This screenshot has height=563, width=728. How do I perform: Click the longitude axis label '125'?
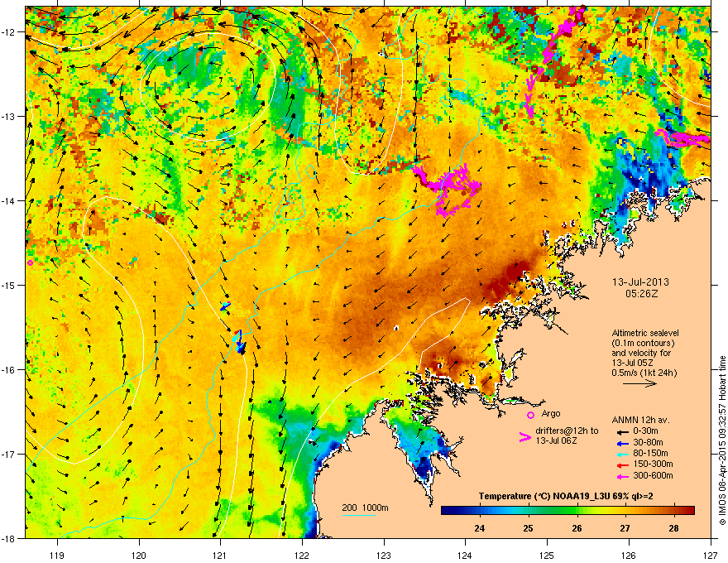547,556
